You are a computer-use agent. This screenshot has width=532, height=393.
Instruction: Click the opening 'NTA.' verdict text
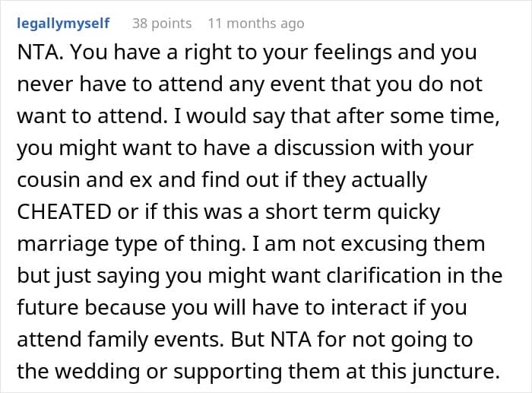pos(40,52)
